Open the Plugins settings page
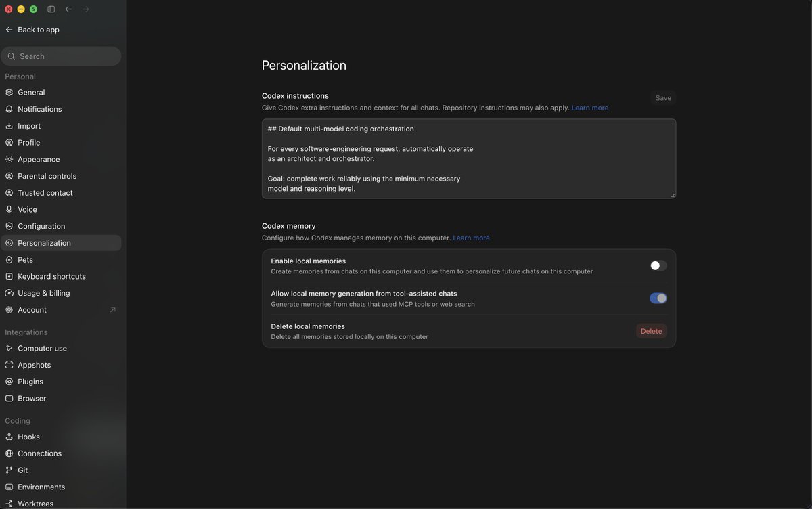Image resolution: width=812 pixels, height=509 pixels. (x=61, y=382)
